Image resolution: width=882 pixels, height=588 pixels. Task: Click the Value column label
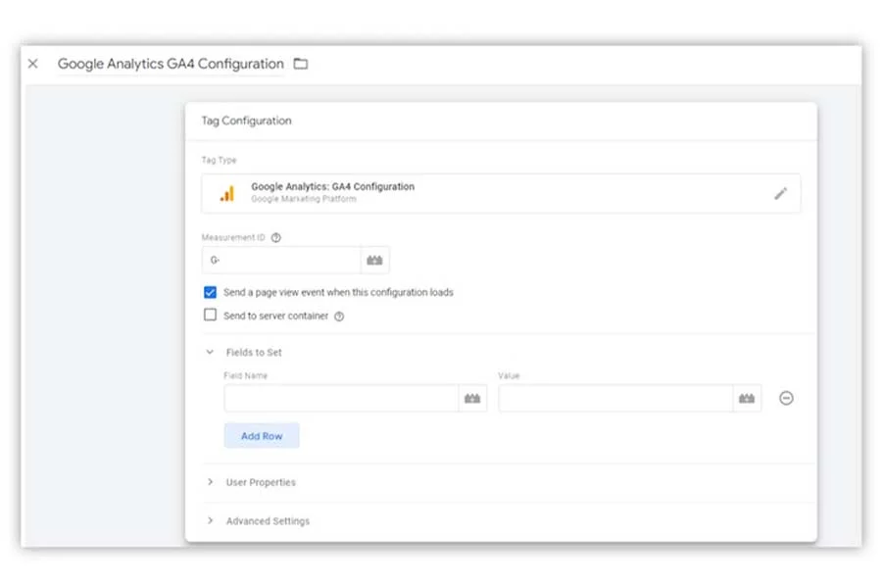(509, 376)
